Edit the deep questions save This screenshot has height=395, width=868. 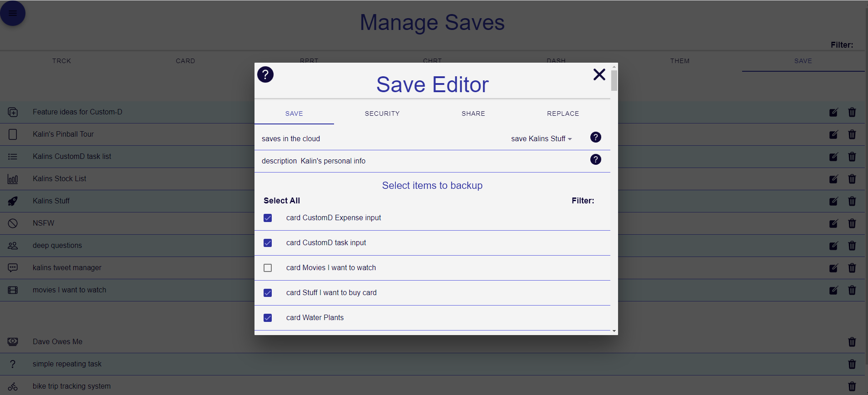coord(833,246)
